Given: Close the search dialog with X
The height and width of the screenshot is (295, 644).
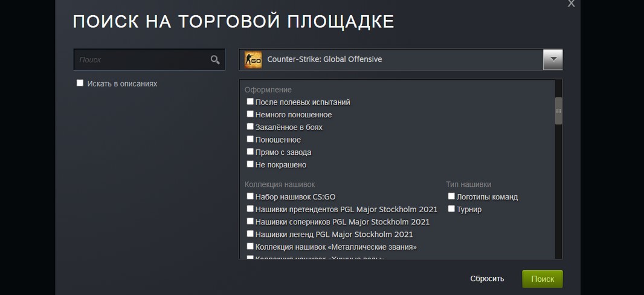Looking at the screenshot, I should tap(571, 3).
